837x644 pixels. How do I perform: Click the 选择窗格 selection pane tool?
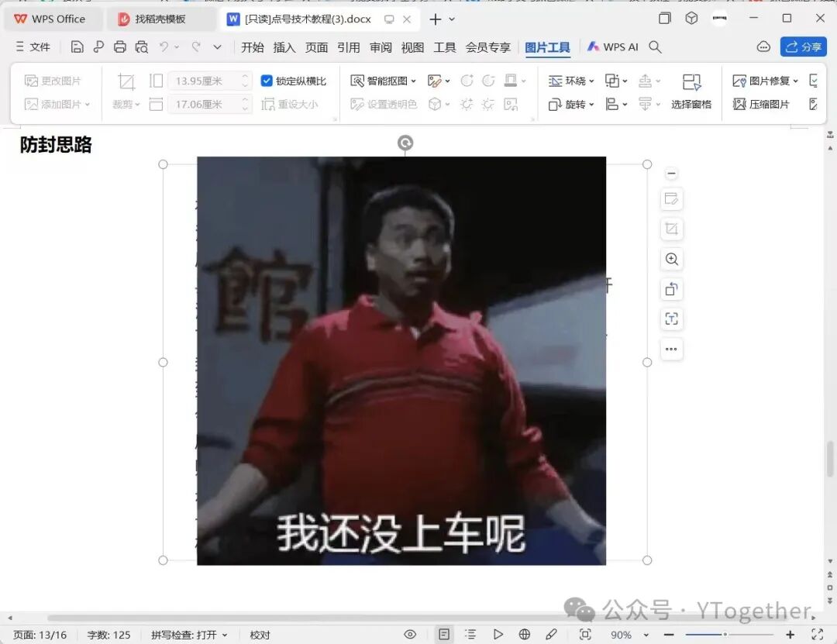[691, 92]
